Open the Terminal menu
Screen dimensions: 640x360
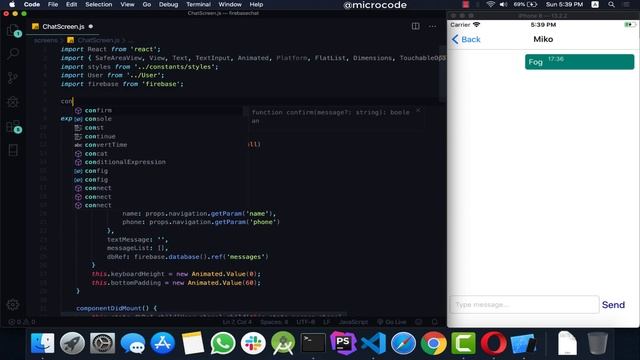[x=198, y=4]
